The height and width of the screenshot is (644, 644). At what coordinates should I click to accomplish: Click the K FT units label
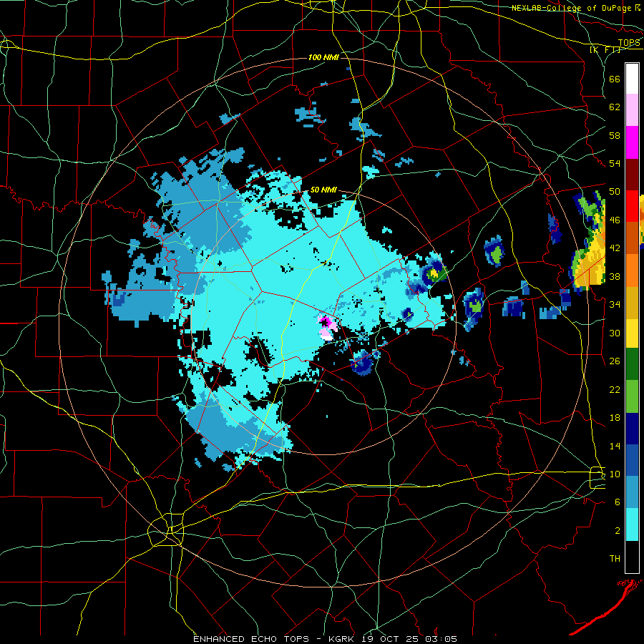(606, 50)
